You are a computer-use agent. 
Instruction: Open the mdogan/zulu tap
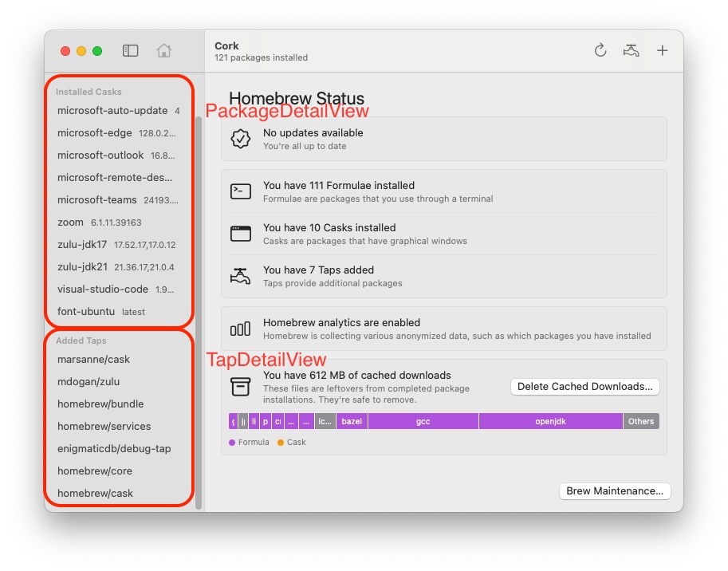tap(119, 381)
